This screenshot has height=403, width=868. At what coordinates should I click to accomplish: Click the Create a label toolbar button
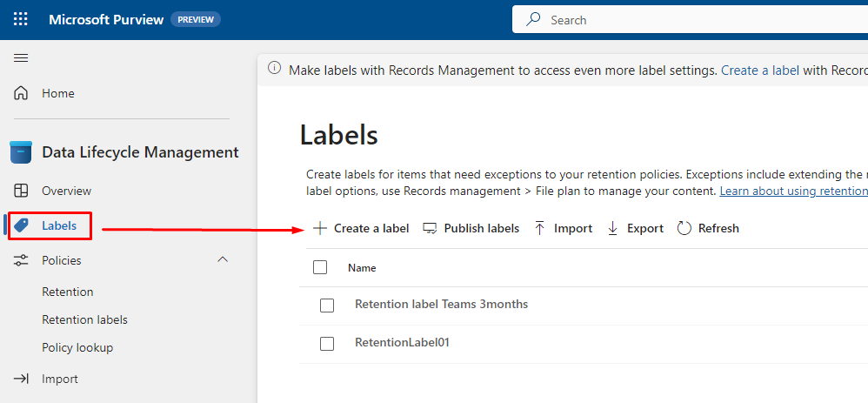(361, 228)
